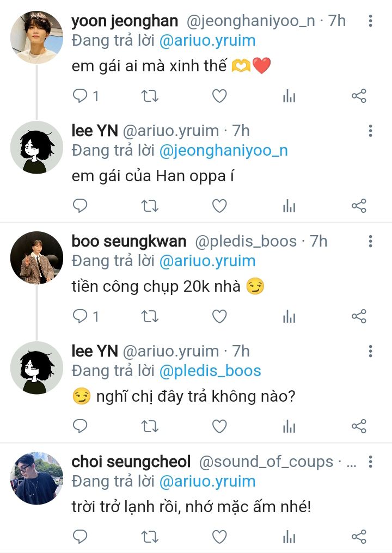Screen dimensions: 392x553
Task: Like boo seungkwan's tweet
Action: click(x=219, y=316)
